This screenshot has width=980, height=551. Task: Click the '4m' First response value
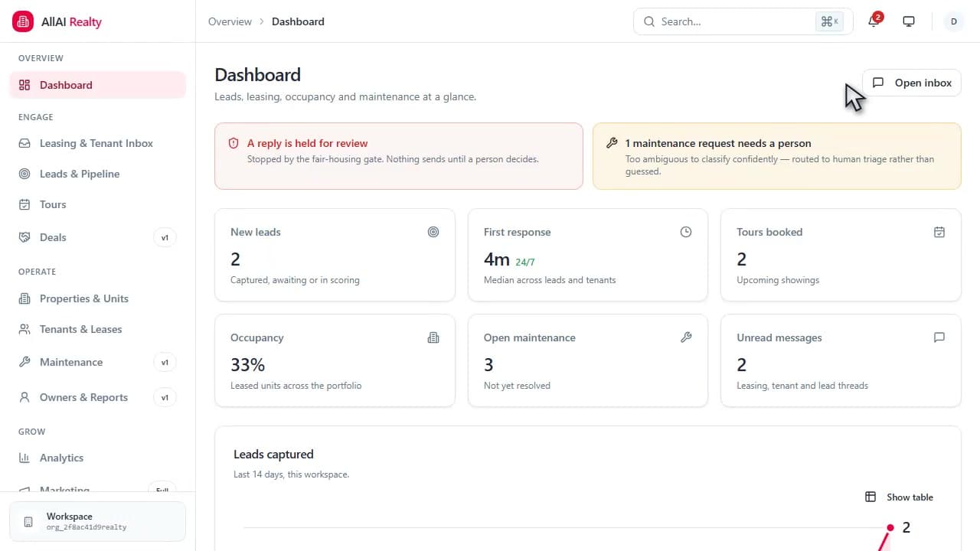tap(496, 259)
